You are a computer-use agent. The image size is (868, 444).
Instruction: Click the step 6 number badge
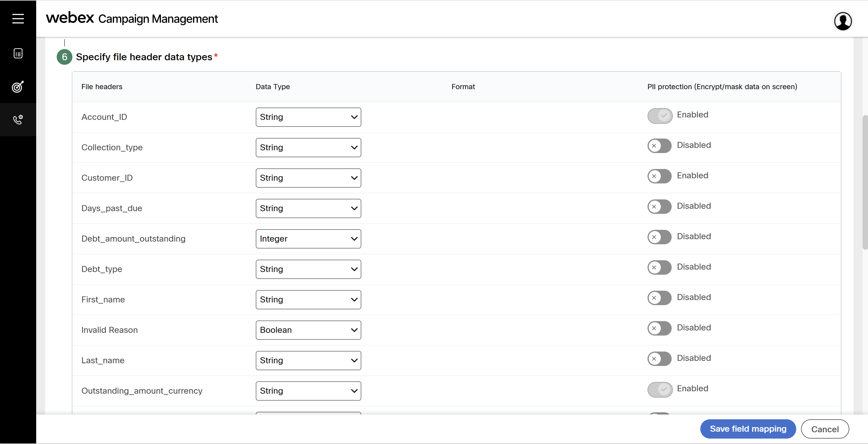pyautogui.click(x=64, y=57)
